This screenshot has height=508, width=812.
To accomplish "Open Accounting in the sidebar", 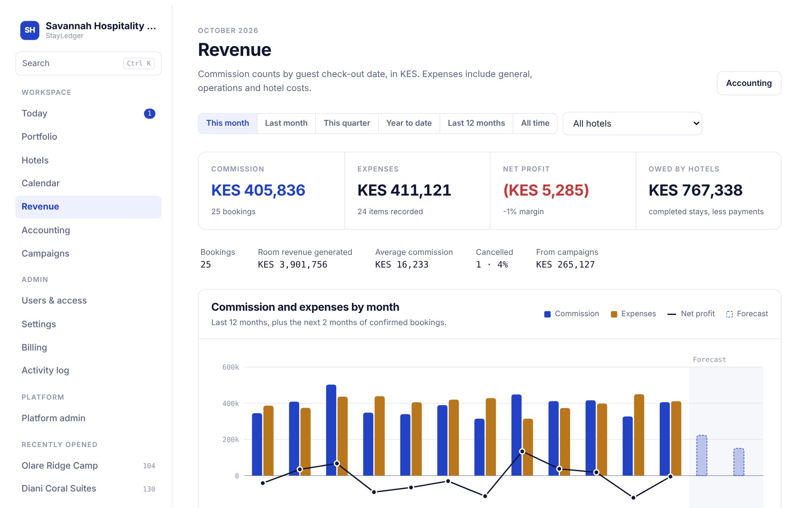I will click(88, 230).
